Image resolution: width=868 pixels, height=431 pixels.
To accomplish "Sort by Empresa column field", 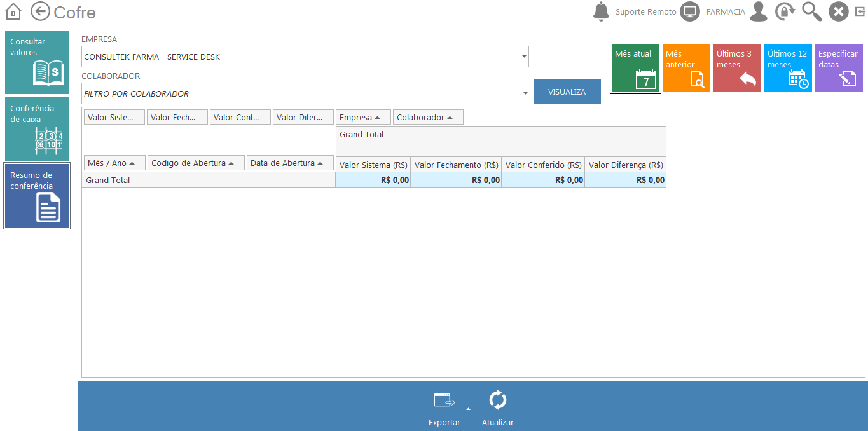I will click(363, 117).
